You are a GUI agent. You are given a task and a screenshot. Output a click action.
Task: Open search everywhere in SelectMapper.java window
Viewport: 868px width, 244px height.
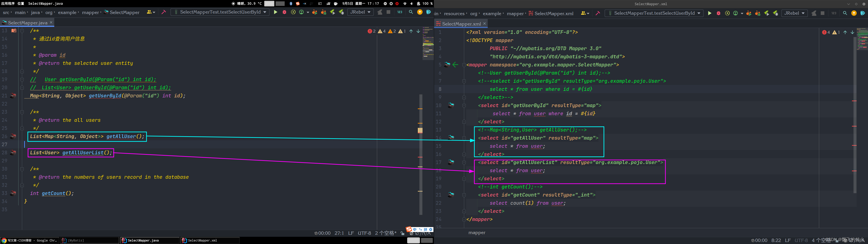(411, 12)
